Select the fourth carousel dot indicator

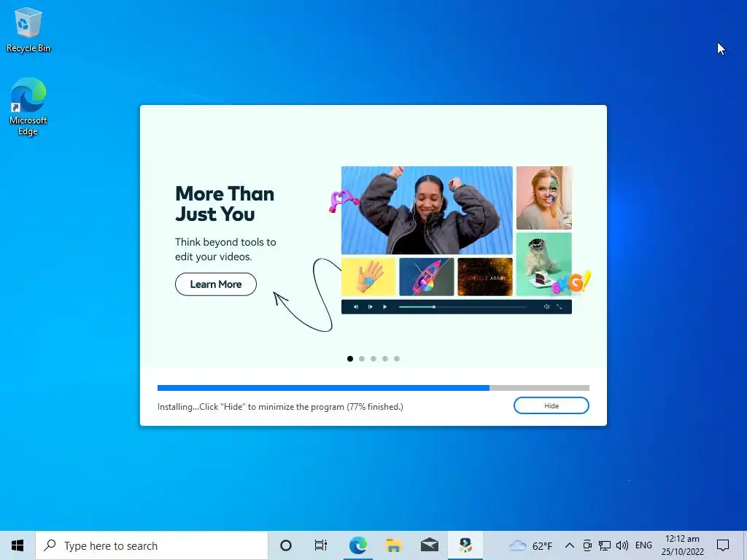385,359
